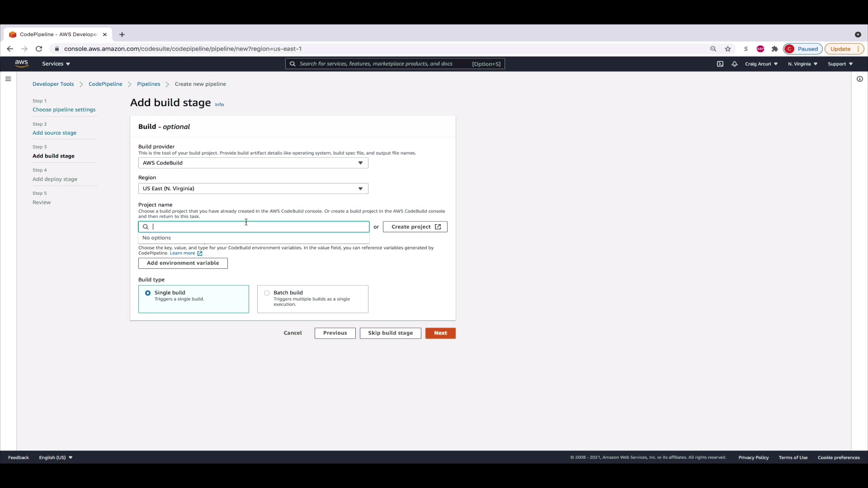Screen dimensions: 868x488
Task: Bookmark this page with star icon
Action: (728, 49)
